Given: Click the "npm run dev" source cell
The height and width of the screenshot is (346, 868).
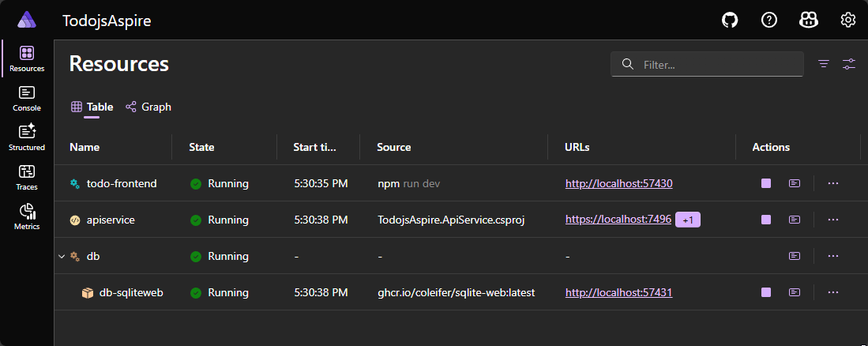Looking at the screenshot, I should (408, 183).
